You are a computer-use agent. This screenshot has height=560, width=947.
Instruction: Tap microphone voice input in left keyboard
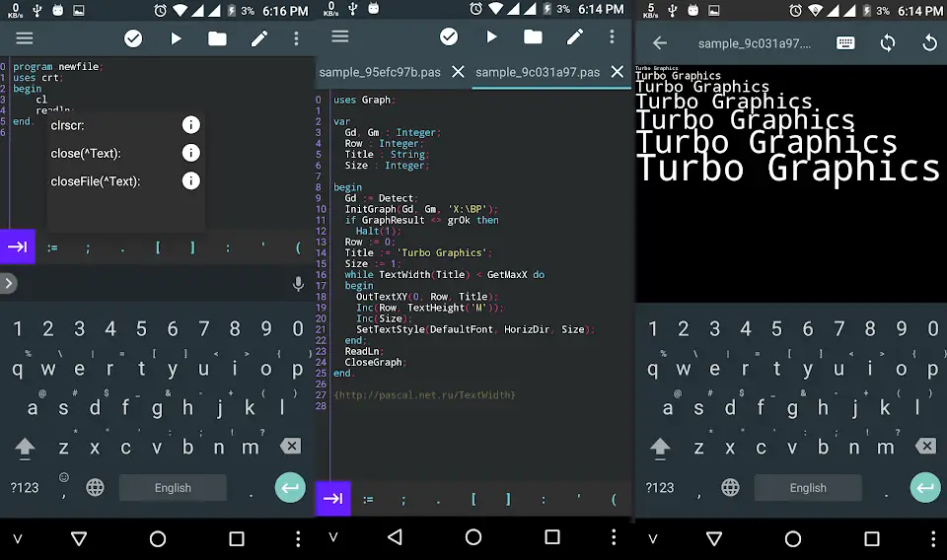298,284
